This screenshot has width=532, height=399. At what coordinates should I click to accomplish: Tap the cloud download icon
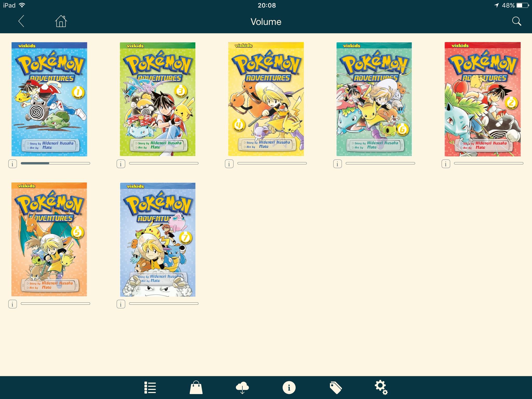click(242, 388)
